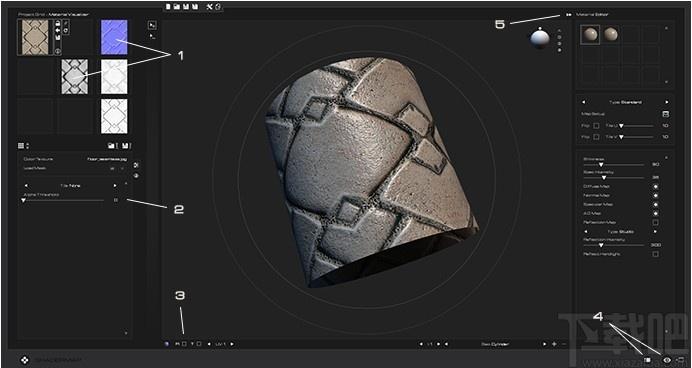Open the Map Setup window icon
This screenshot has width=692, height=368.
click(x=666, y=114)
